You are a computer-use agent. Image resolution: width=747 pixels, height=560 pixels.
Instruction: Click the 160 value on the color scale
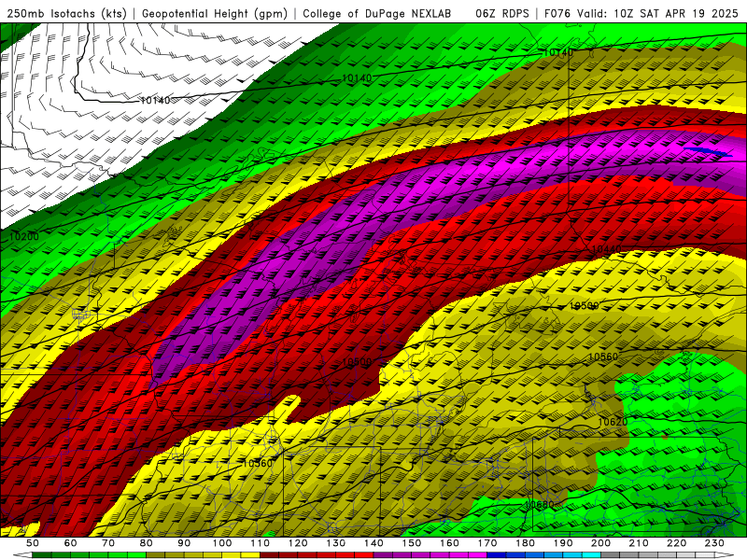[449, 543]
